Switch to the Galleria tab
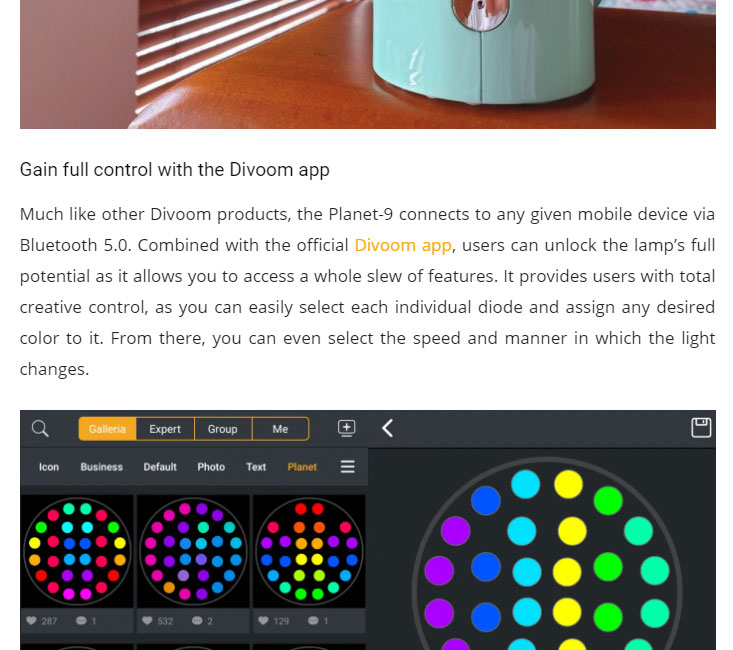The width and height of the screenshot is (733, 650). pyautogui.click(x=107, y=429)
